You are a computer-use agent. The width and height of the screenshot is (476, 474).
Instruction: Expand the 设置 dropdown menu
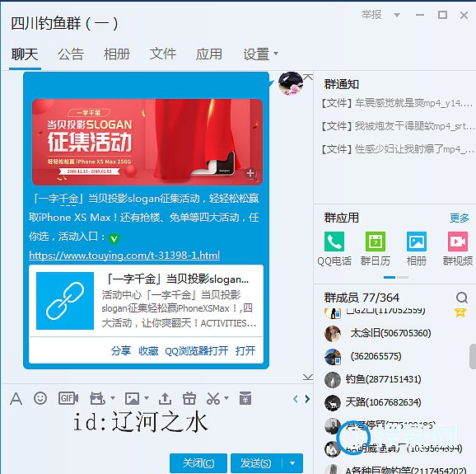pos(276,54)
